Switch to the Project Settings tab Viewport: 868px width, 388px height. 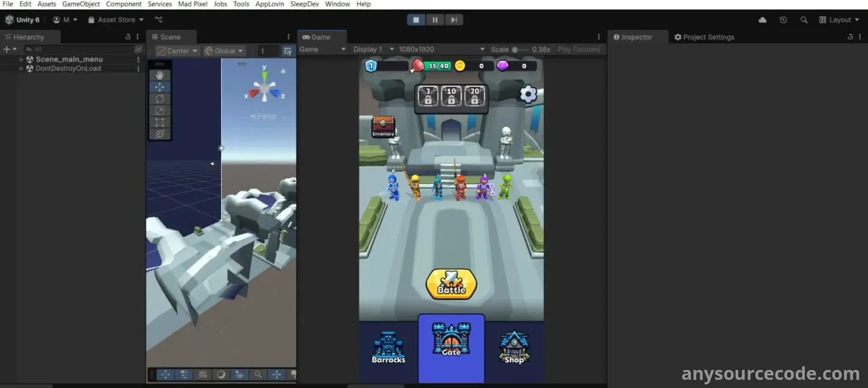704,37
